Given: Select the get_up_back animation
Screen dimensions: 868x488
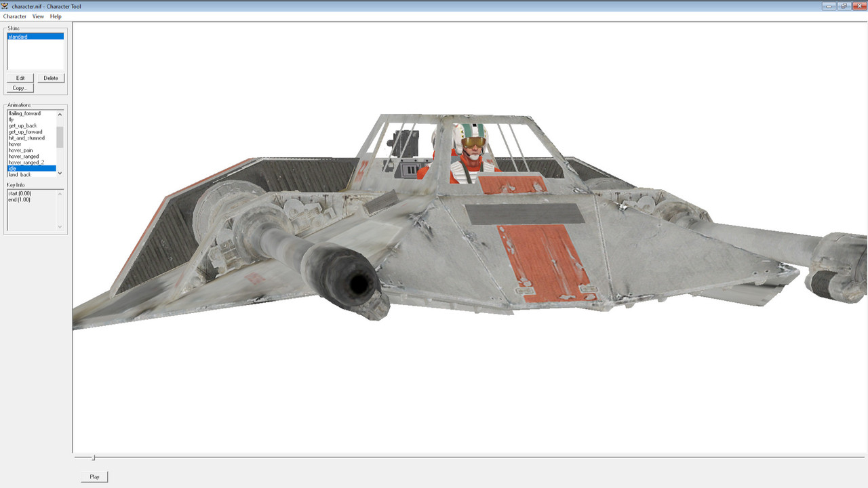Looking at the screenshot, I should pyautogui.click(x=32, y=125).
